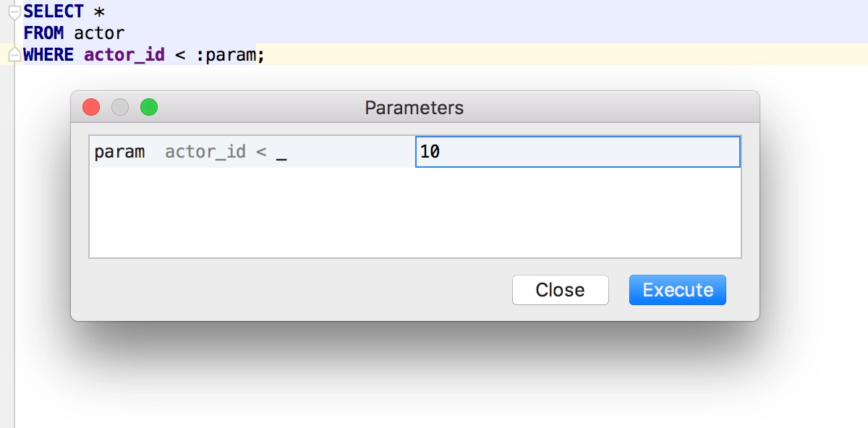Click the gray minimize button of dialog

(120, 107)
